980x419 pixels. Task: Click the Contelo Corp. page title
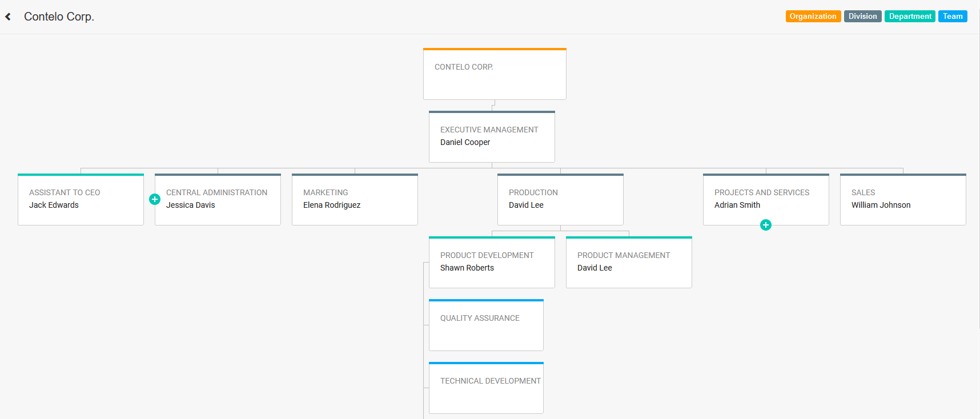click(x=59, y=17)
